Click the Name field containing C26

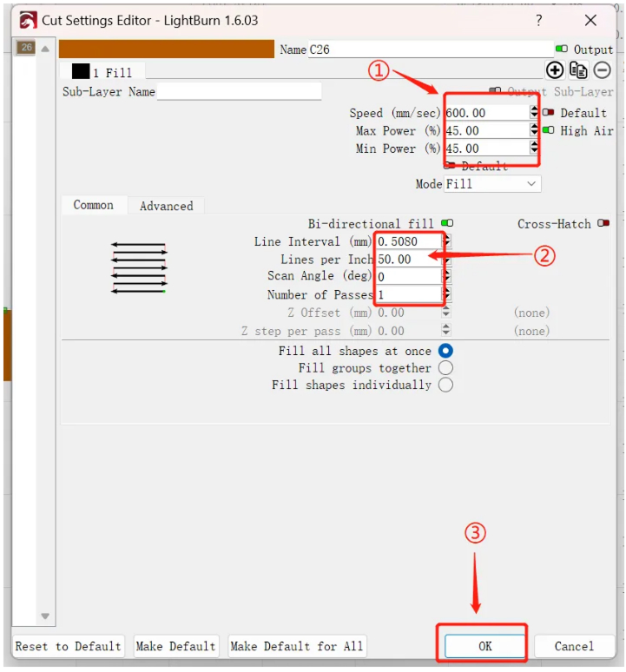pyautogui.click(x=430, y=49)
